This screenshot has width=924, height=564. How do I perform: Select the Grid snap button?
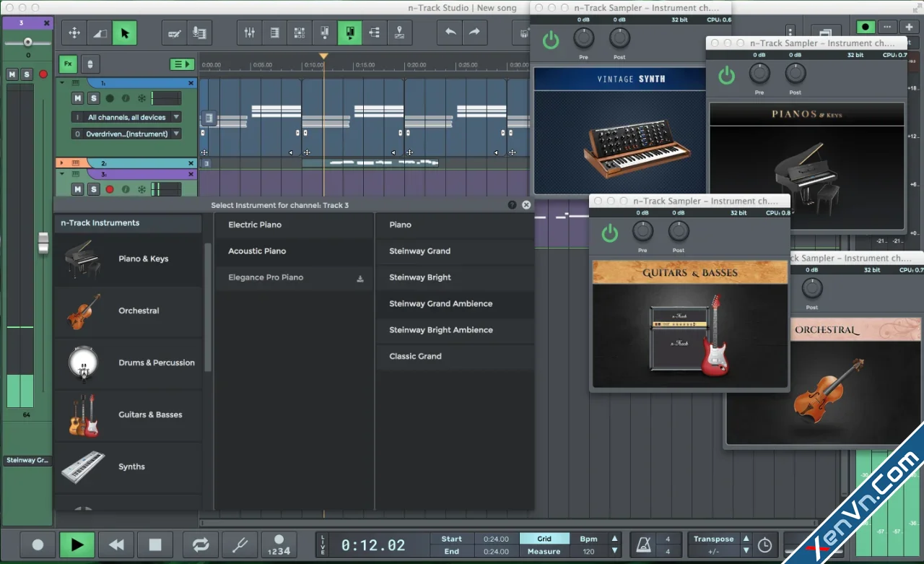[544, 539]
